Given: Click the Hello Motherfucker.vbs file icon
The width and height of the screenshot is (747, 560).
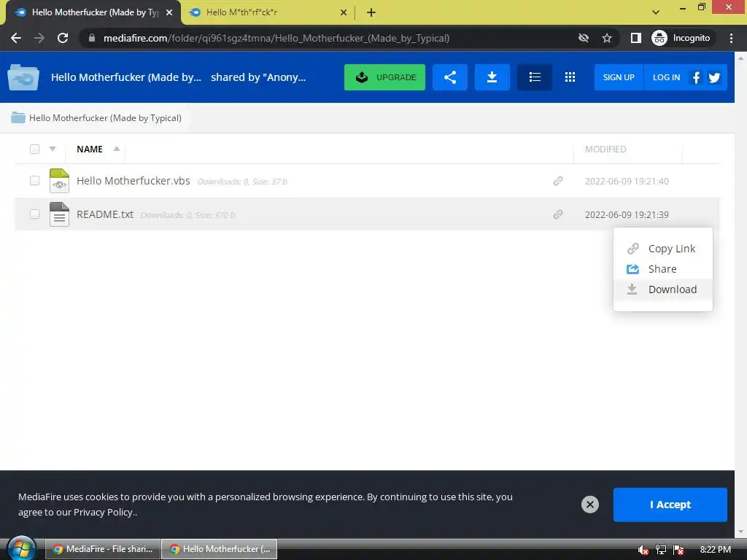Looking at the screenshot, I should pos(59,181).
